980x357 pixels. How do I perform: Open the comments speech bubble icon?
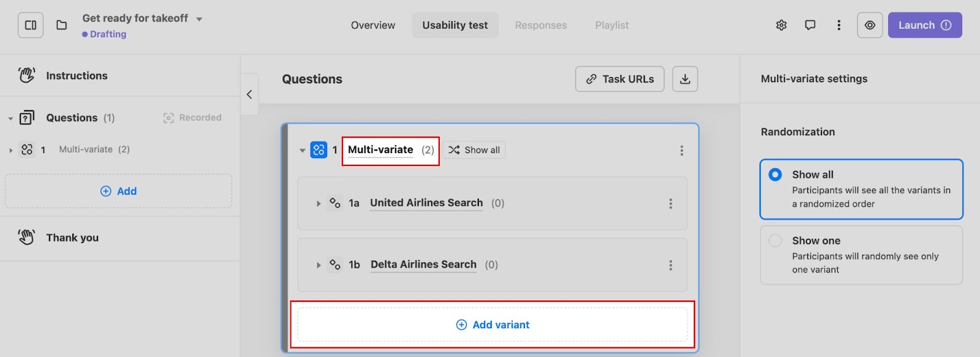tap(810, 25)
